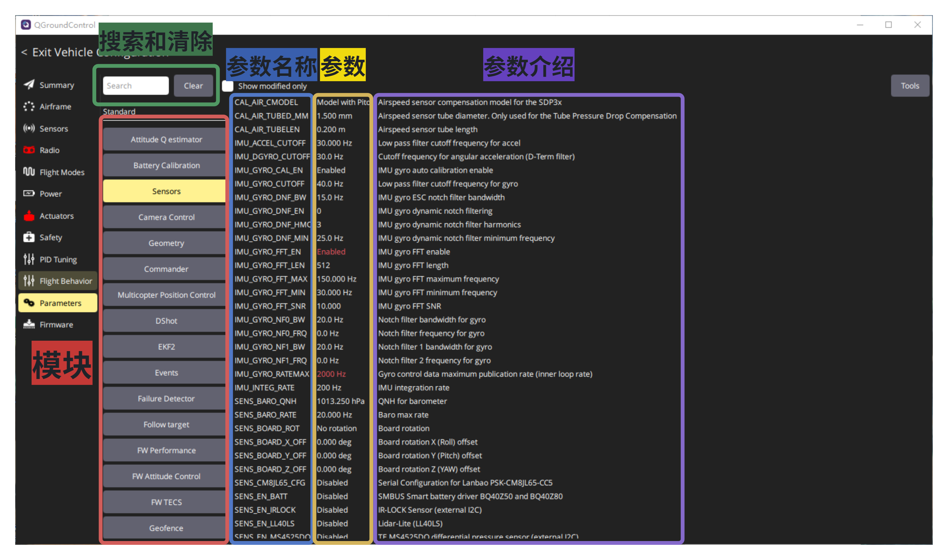The width and height of the screenshot is (948, 560).
Task: Click the Sensors signal icon
Action: [29, 128]
